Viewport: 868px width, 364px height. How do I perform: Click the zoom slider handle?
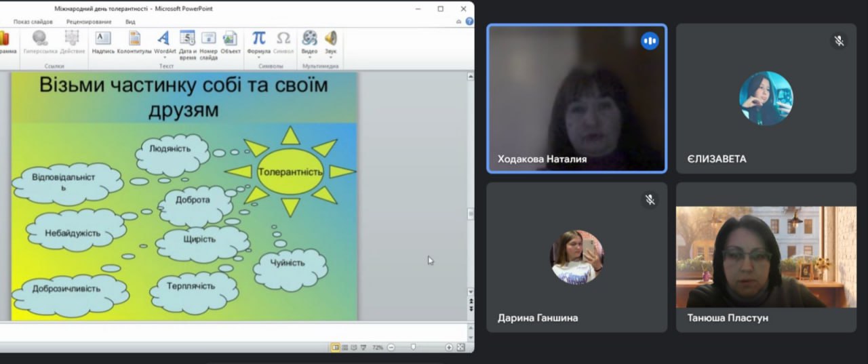[413, 347]
